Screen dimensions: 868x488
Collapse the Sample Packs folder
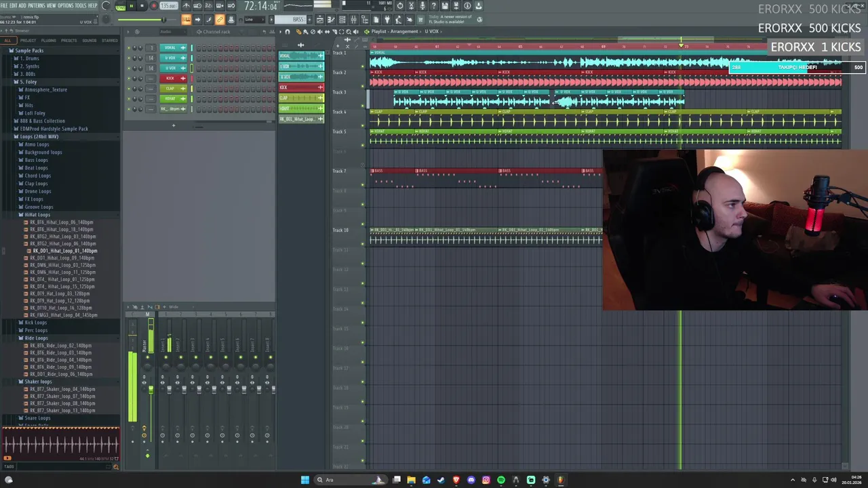click(x=29, y=51)
